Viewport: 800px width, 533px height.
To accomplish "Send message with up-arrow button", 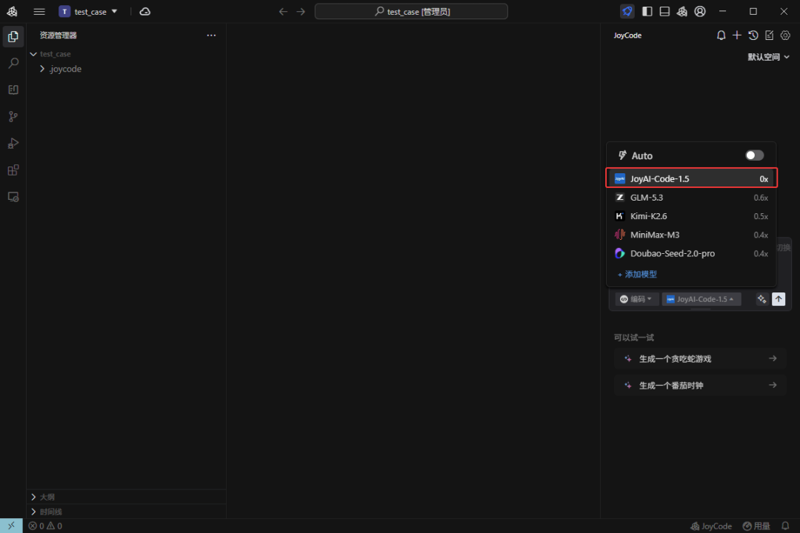I will 779,299.
